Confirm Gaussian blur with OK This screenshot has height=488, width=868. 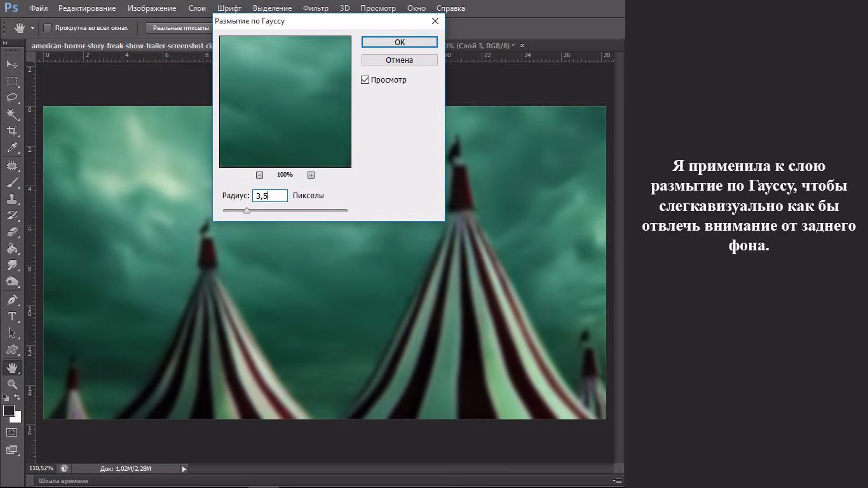400,42
